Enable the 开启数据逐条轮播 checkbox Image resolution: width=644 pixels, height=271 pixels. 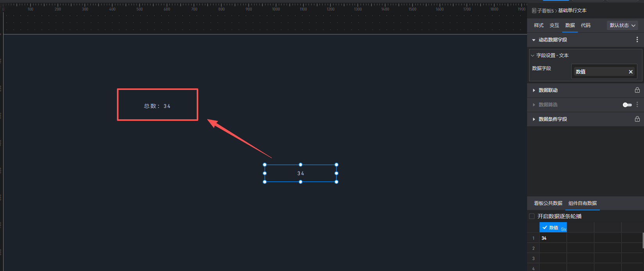pos(532,216)
